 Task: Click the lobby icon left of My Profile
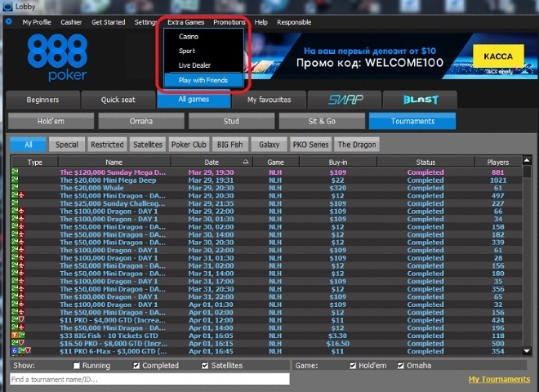click(9, 22)
